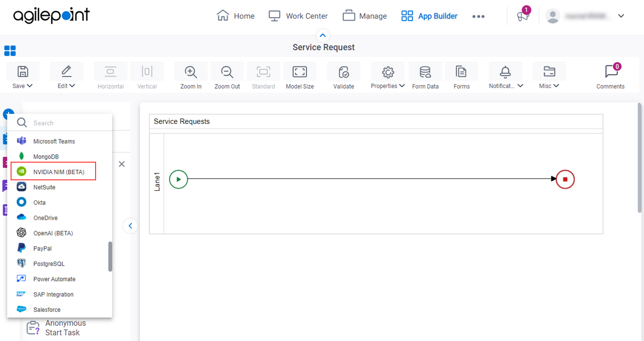This screenshot has width=644, height=341.
Task: Open the more options ellipsis menu
Action: 478,16
